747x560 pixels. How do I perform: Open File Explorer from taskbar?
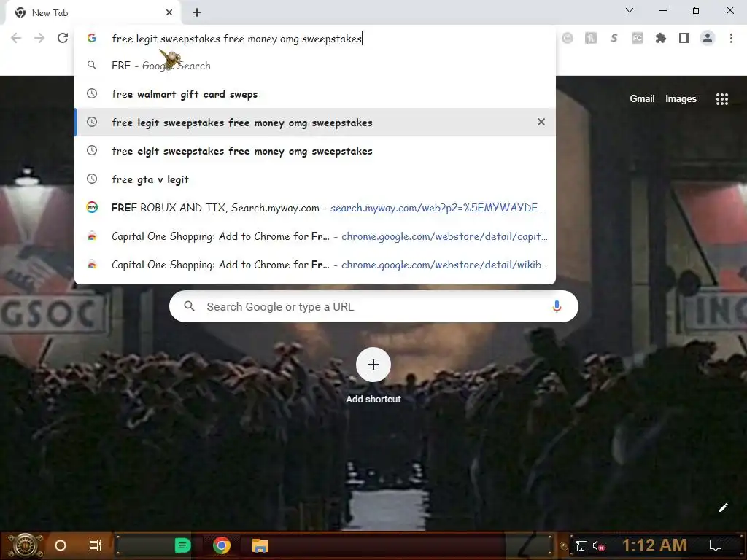coord(260,545)
